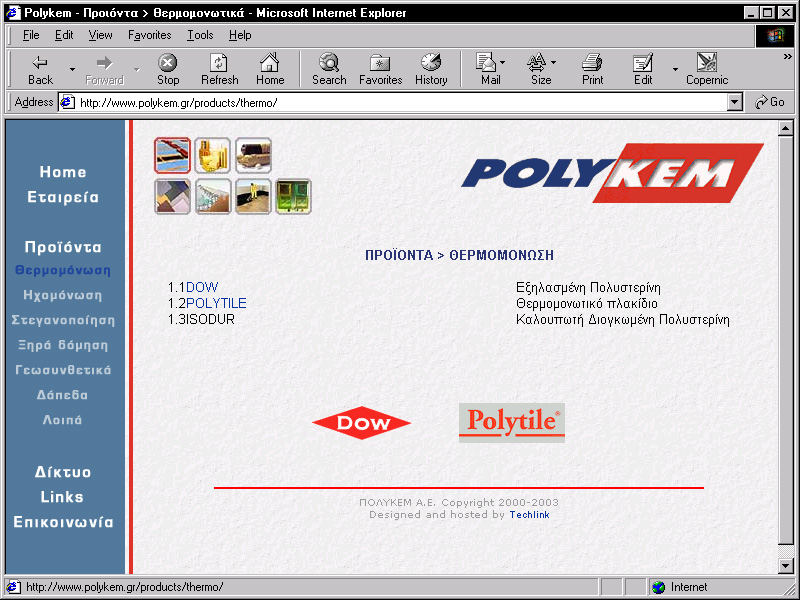Open Δίκτυο in the sidebar
This screenshot has height=600, width=800.
[x=63, y=472]
